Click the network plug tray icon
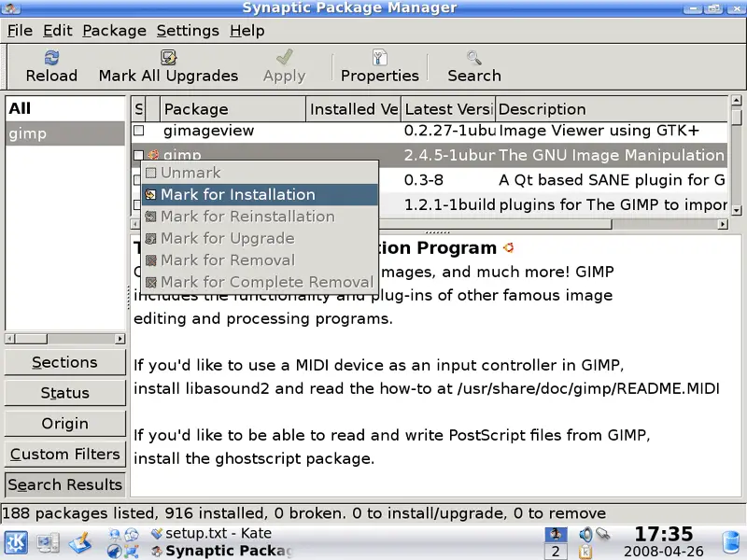The width and height of the screenshot is (747, 560). tap(602, 534)
